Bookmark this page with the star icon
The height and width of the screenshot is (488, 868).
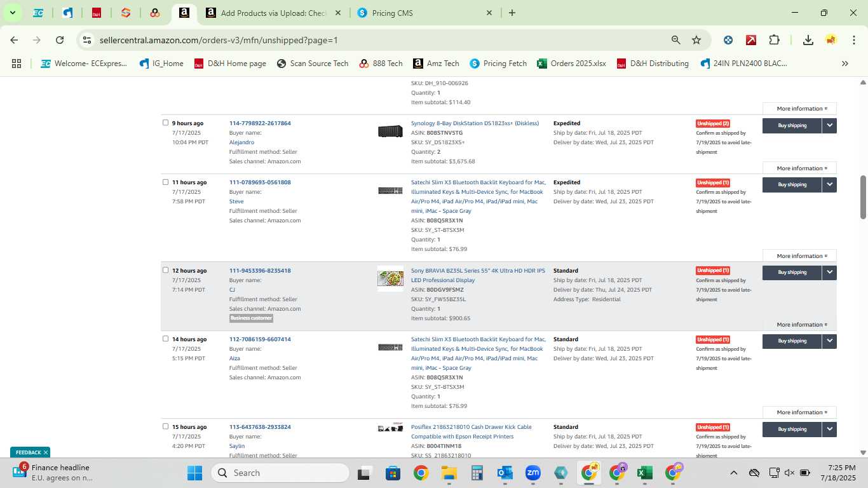click(x=696, y=40)
